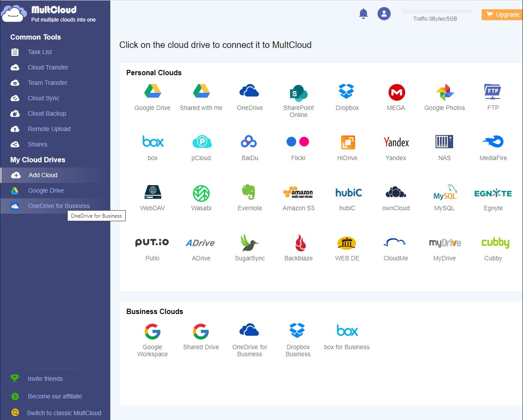The height and width of the screenshot is (420, 523).
Task: Open OneDrive for Business in sidebar
Action: 55,206
